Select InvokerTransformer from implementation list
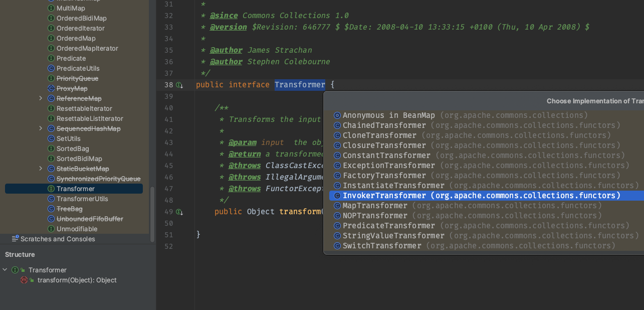 (x=384, y=196)
